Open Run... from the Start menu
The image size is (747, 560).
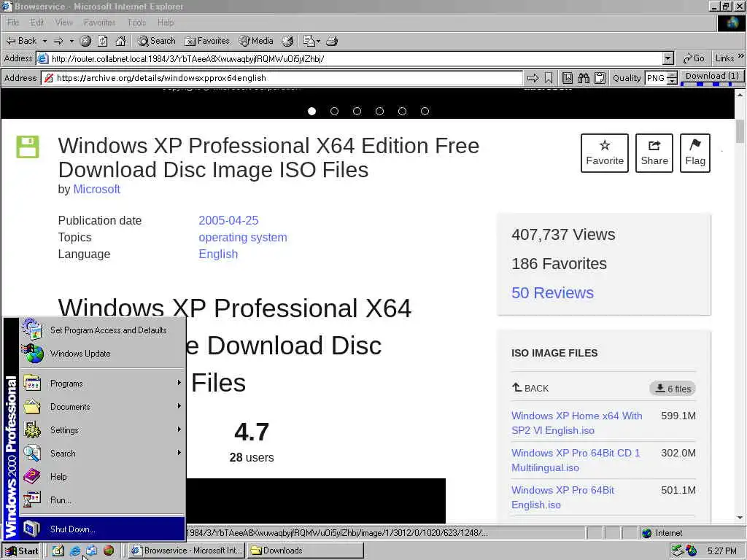(x=102, y=500)
